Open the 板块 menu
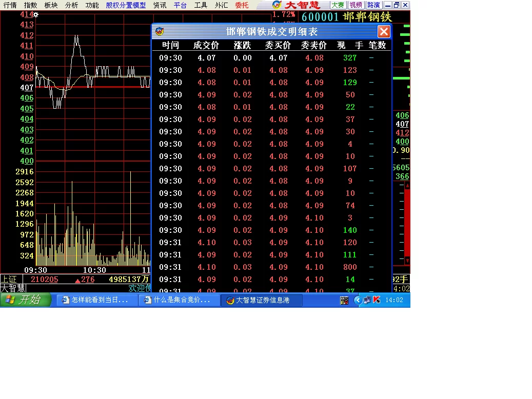Image resolution: width=532 pixels, height=399 pixels. tap(51, 5)
